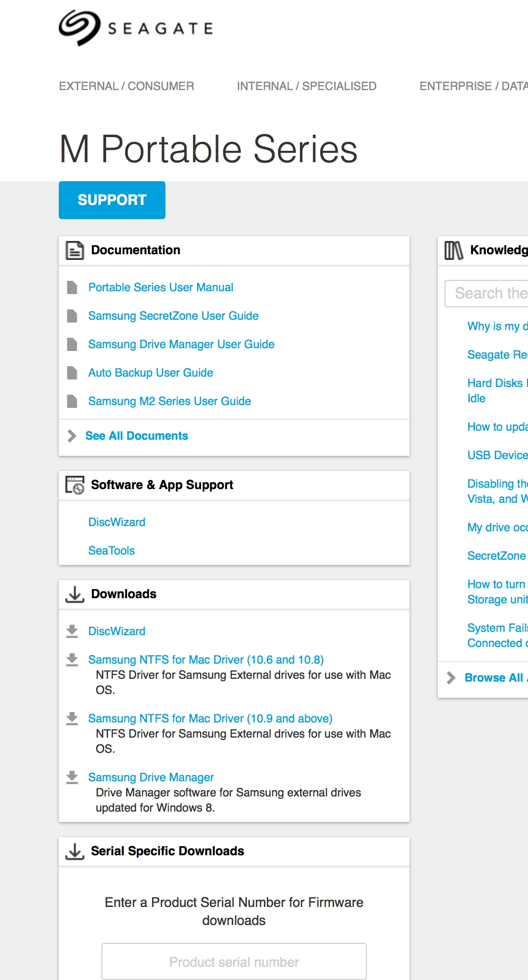528x980 pixels.
Task: Click 'M Portable Series' page heading
Action: 209,149
